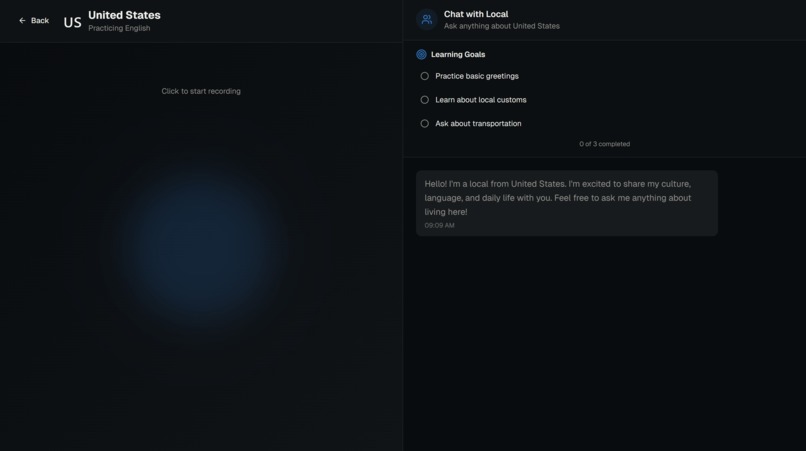Click 'Practice basic greetings' goal text
This screenshot has width=806, height=451.
point(477,76)
